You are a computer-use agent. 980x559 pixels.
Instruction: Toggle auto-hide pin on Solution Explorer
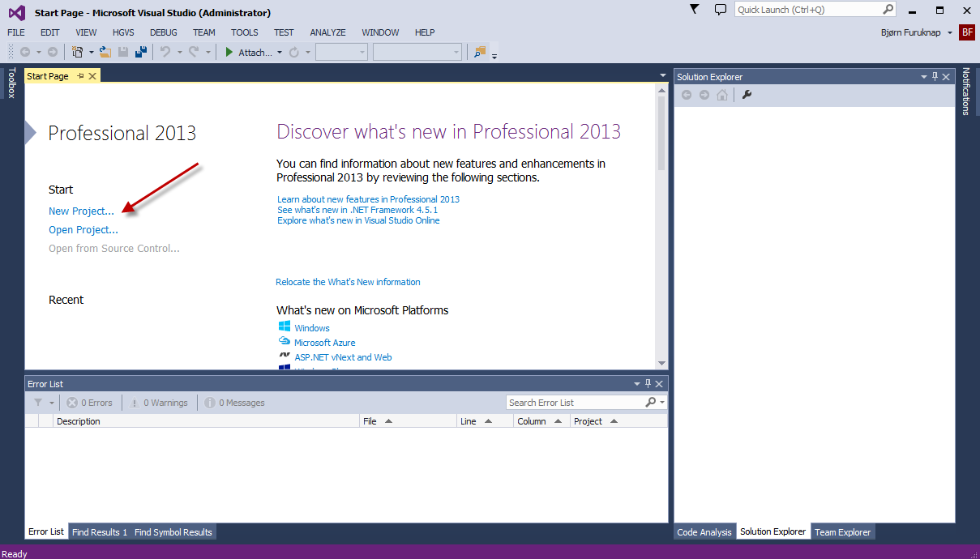935,77
